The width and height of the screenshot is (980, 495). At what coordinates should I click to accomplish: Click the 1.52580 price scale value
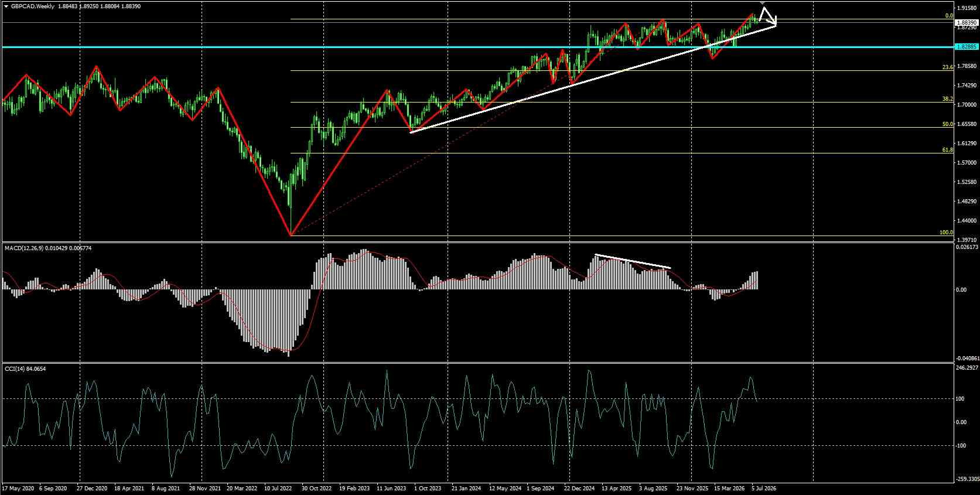[967, 182]
